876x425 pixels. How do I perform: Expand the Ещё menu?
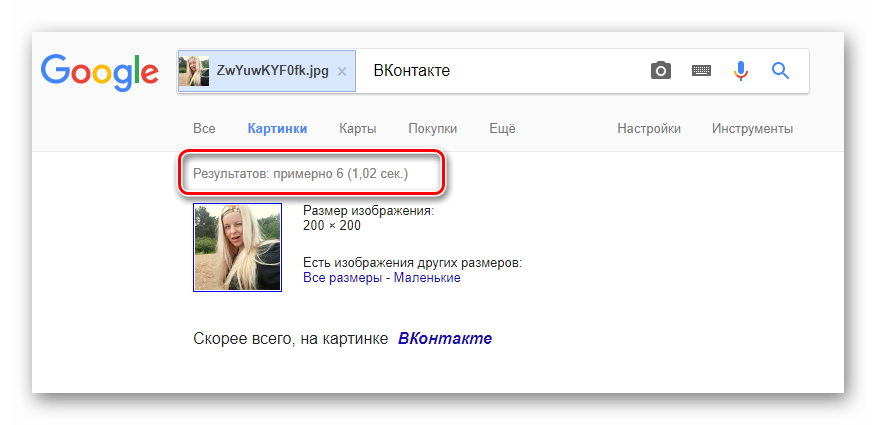point(502,129)
